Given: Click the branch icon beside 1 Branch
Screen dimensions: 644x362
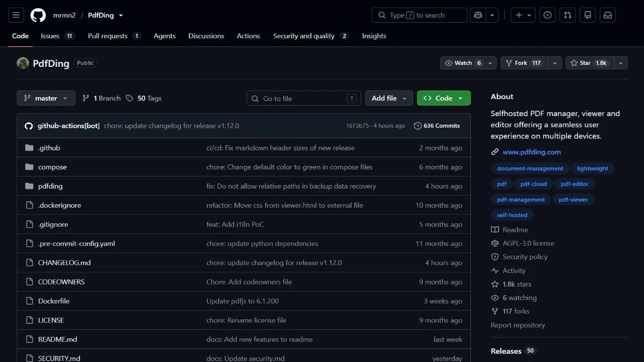Looking at the screenshot, I should (86, 98).
